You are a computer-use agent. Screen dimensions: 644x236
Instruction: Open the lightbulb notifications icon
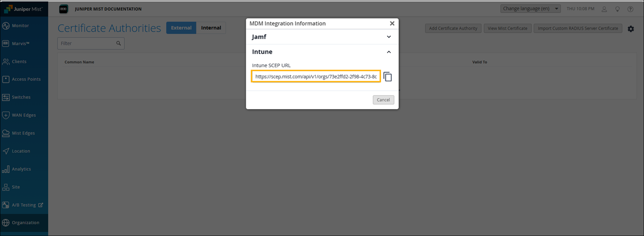(x=617, y=9)
